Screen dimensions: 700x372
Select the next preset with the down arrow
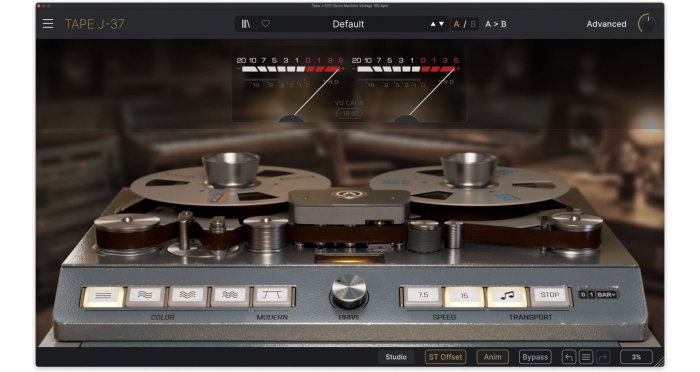tap(442, 24)
